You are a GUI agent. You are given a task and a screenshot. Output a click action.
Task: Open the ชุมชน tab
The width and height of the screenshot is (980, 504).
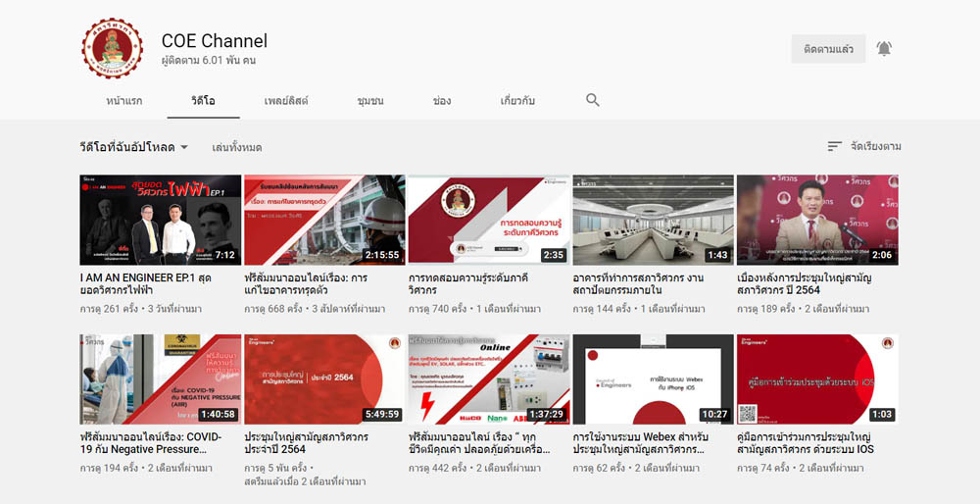(370, 101)
